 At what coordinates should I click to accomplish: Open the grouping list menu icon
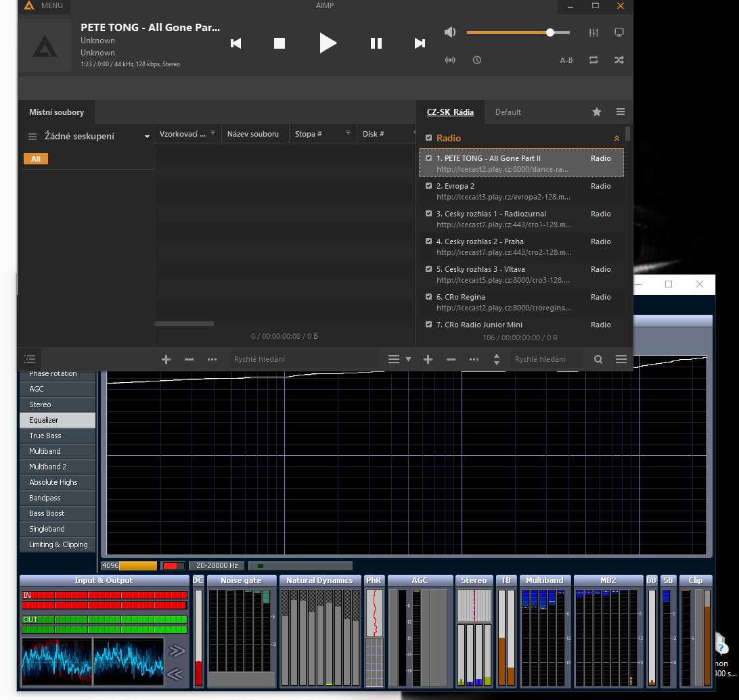(x=32, y=137)
